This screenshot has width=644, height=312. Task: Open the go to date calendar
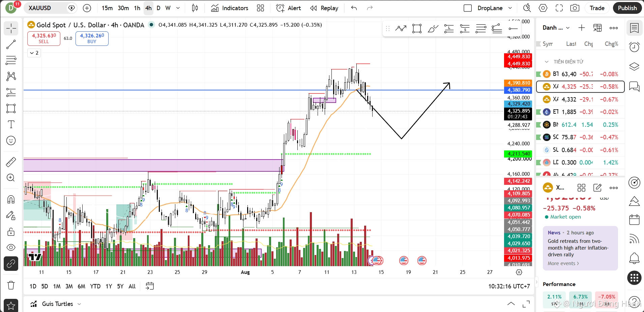pos(150,286)
